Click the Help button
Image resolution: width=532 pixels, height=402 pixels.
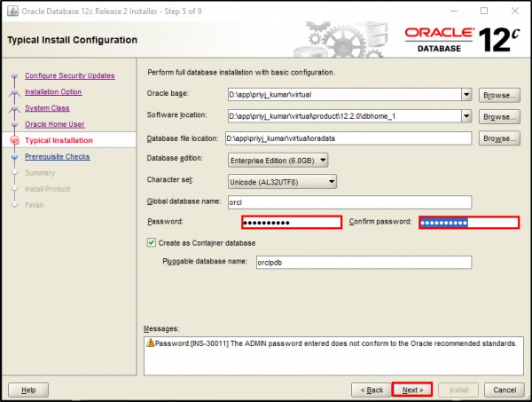[27, 390]
